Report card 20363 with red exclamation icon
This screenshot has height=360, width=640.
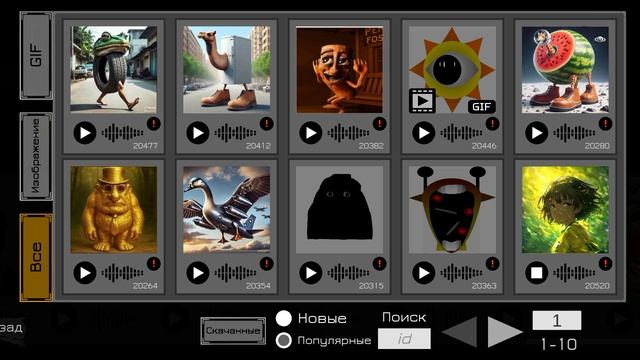tap(493, 264)
